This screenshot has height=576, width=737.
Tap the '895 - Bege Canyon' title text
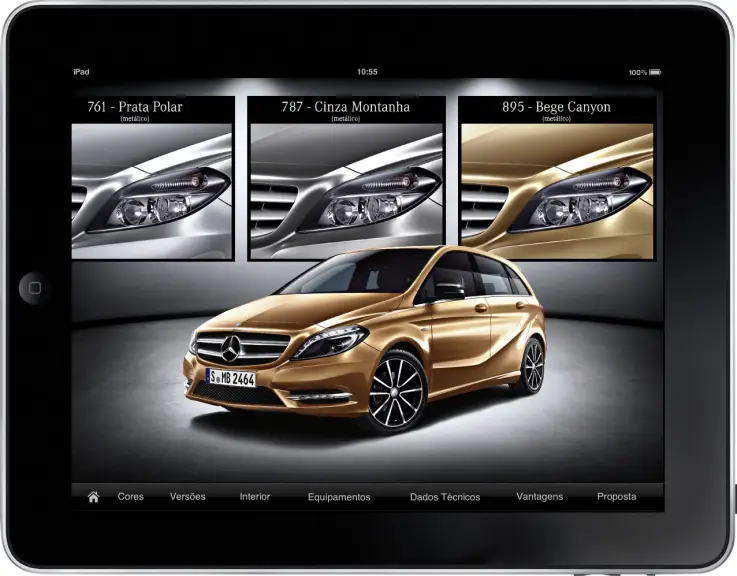pyautogui.click(x=556, y=107)
